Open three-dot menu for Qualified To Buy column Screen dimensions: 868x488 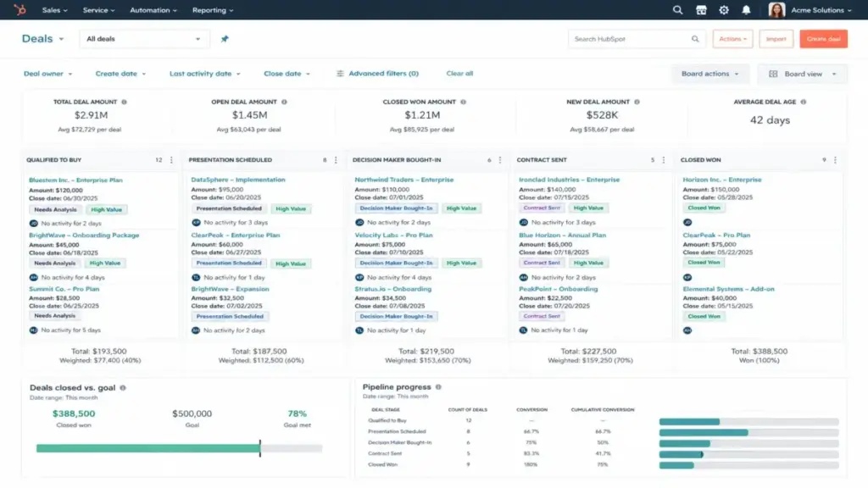pyautogui.click(x=171, y=160)
